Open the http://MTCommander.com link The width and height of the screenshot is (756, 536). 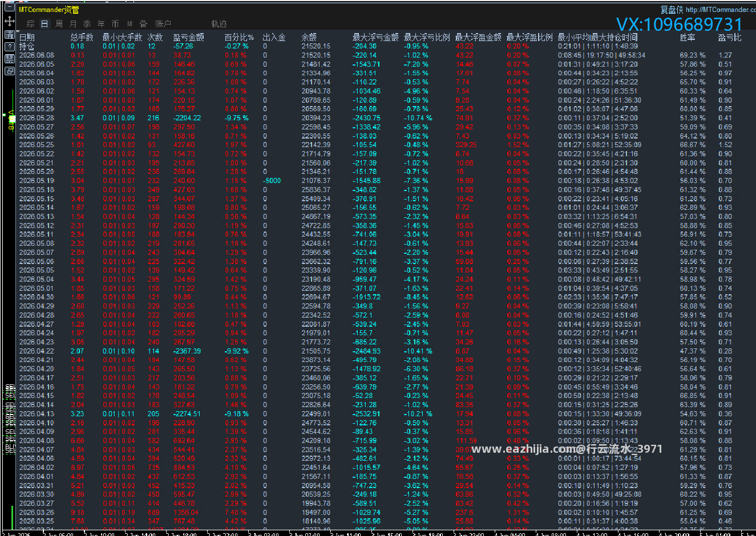pyautogui.click(x=721, y=10)
